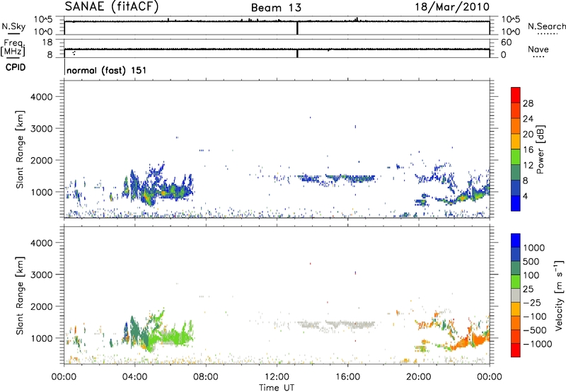Select the Time UT axis title
Viewport: 566px width, 392px height.
point(277,388)
